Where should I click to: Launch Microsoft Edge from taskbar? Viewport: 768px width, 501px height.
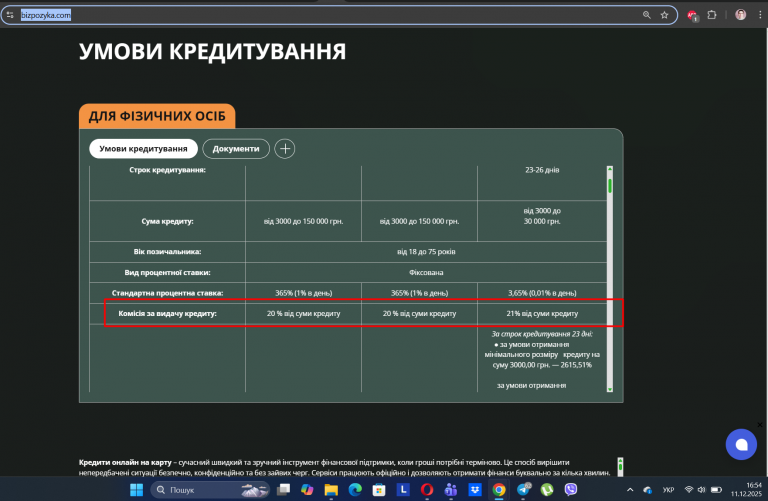(355, 490)
